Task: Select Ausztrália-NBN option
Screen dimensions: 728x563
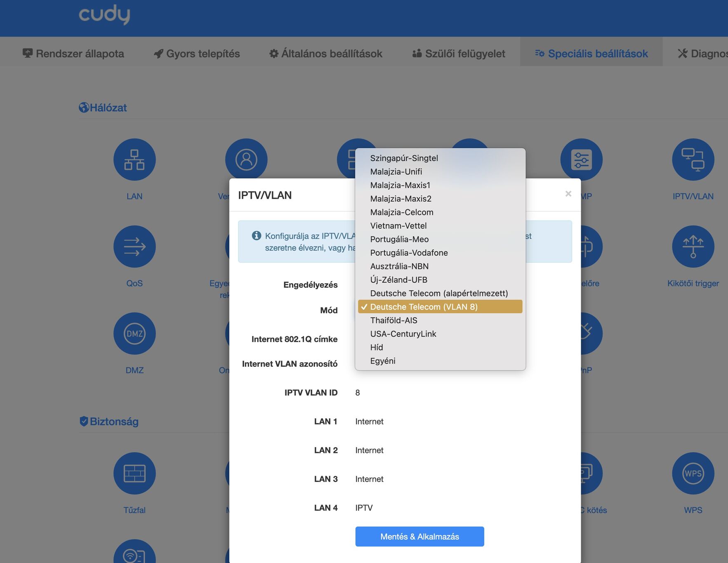Action: [x=440, y=266]
